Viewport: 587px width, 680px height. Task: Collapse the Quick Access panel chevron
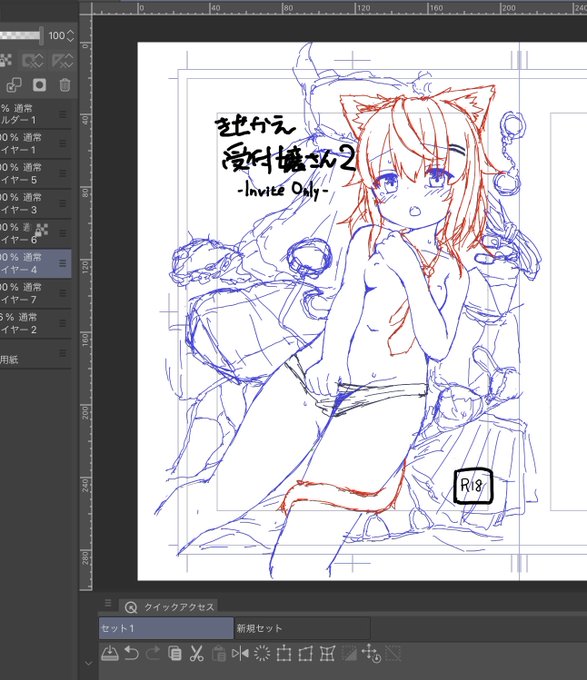[x=88, y=663]
